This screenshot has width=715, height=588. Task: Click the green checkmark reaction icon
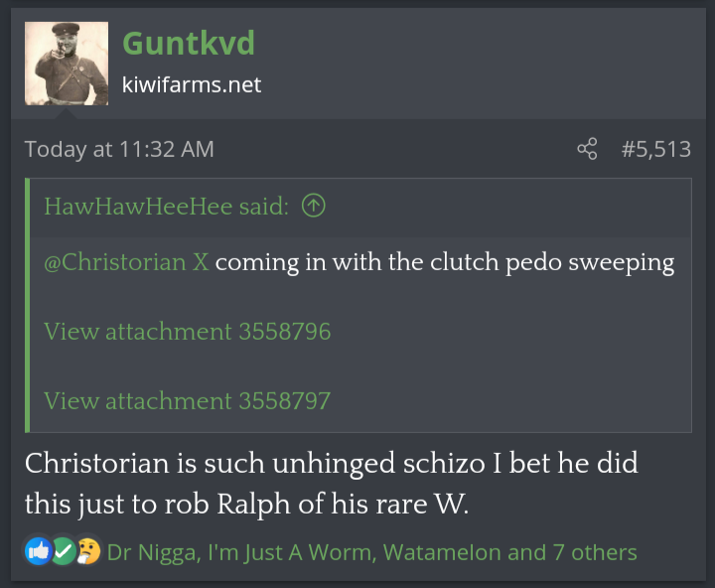(x=63, y=552)
